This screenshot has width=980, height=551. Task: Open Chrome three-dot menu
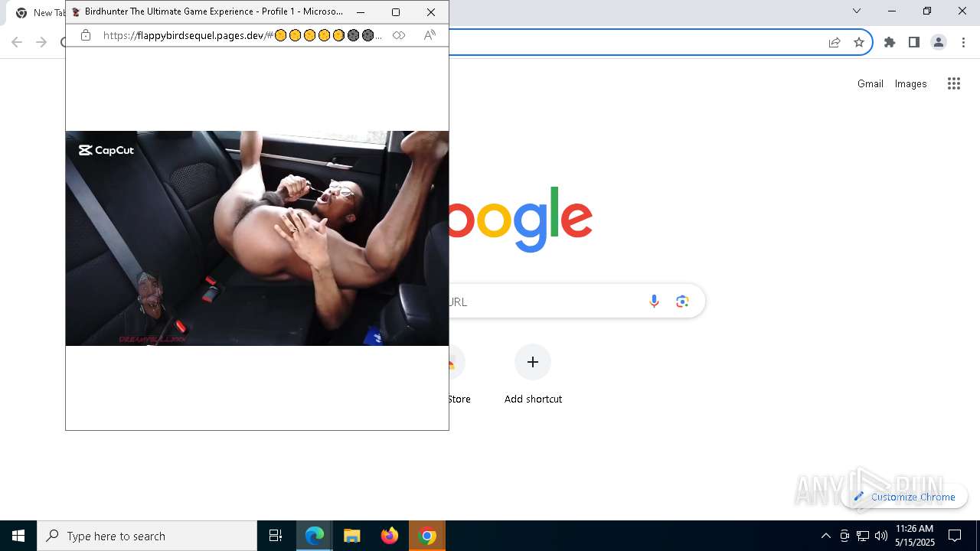(963, 43)
